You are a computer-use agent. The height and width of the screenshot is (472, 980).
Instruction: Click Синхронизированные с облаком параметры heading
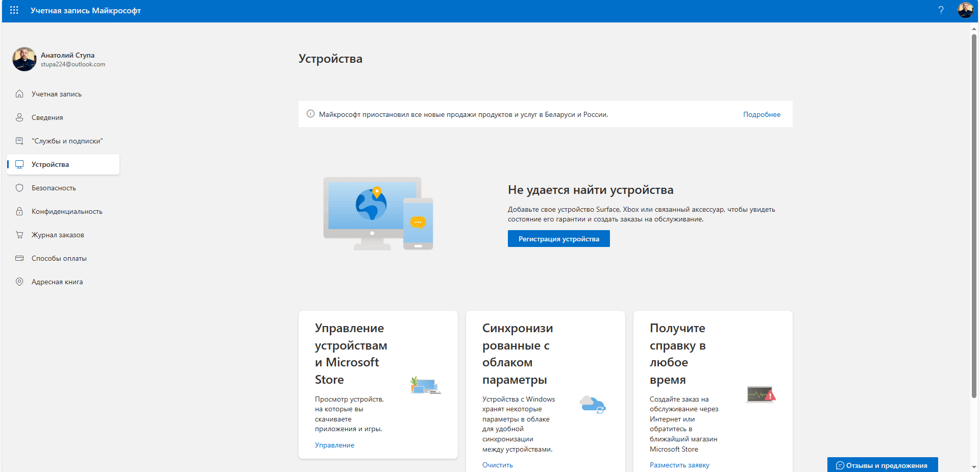[x=518, y=354]
